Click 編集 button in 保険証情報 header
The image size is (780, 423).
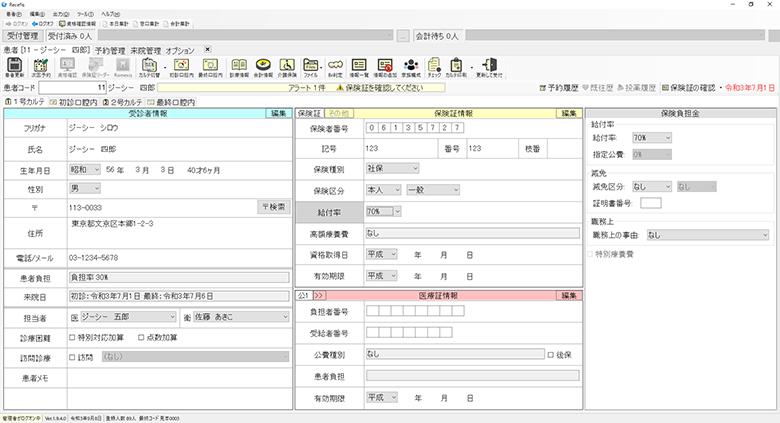click(x=569, y=113)
